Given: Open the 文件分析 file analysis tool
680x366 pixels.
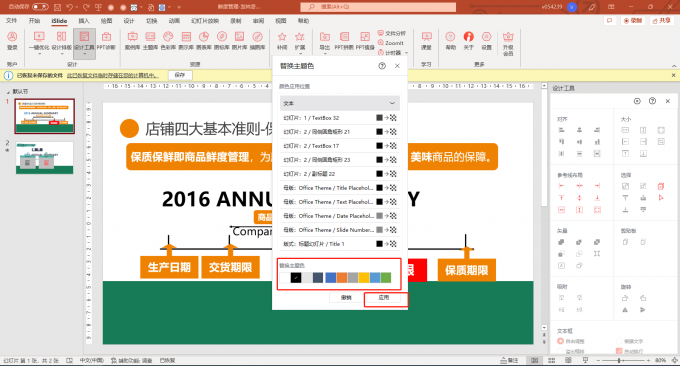Looking at the screenshot, I should coord(392,33).
